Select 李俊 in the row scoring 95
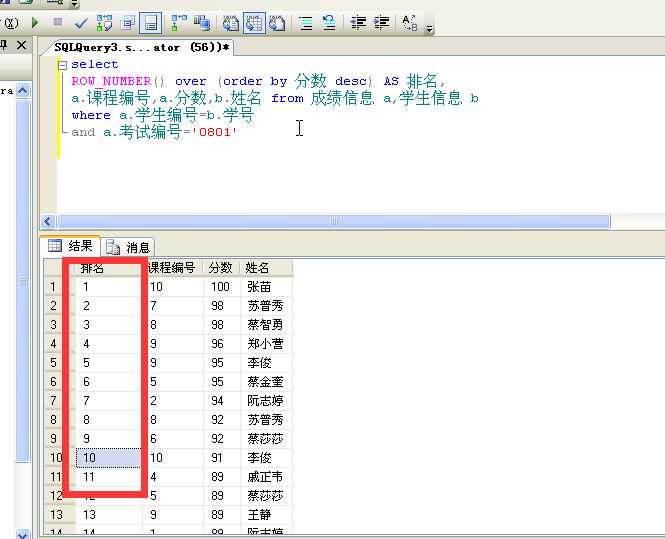This screenshot has height=539, width=665. click(x=266, y=363)
